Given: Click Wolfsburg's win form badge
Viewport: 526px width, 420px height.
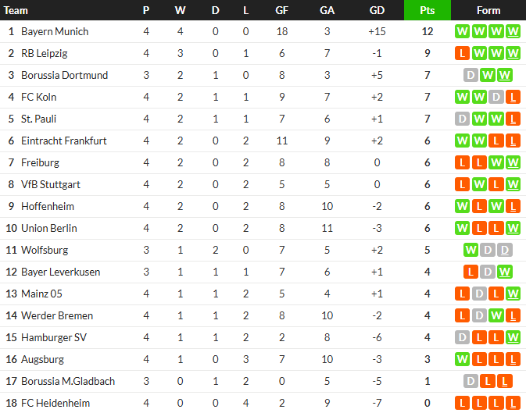Looking at the screenshot, I should coord(471,251).
